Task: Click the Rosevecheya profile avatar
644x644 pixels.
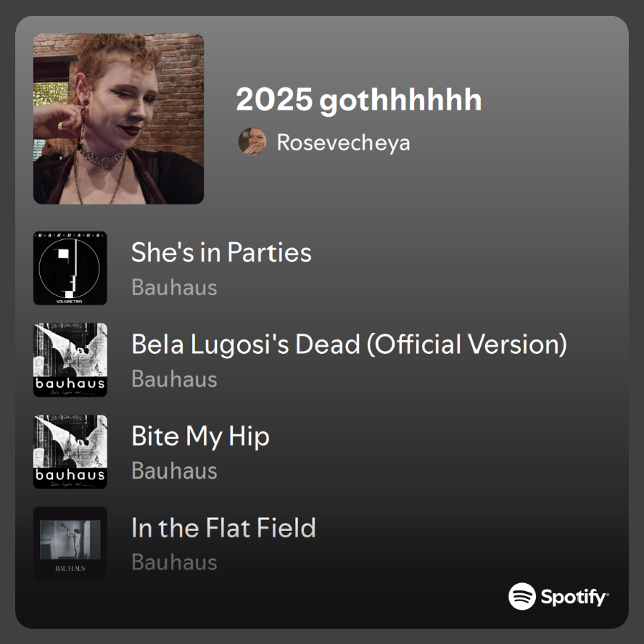Action: click(252, 142)
